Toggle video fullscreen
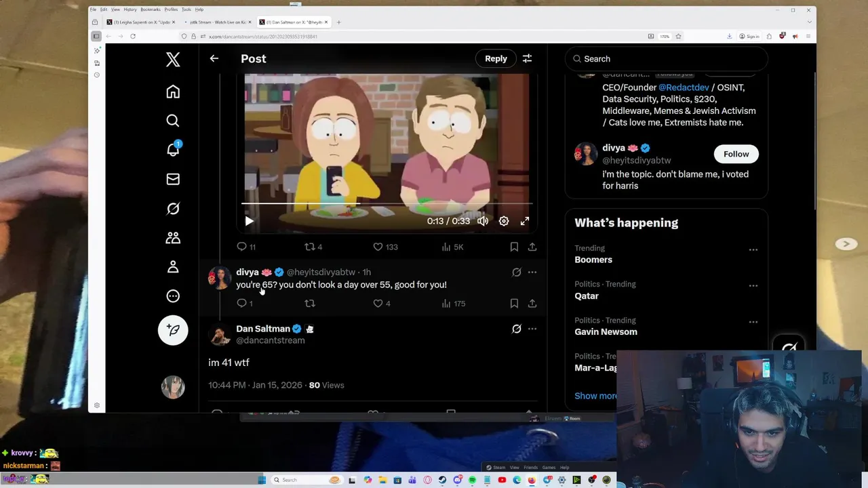 (525, 221)
